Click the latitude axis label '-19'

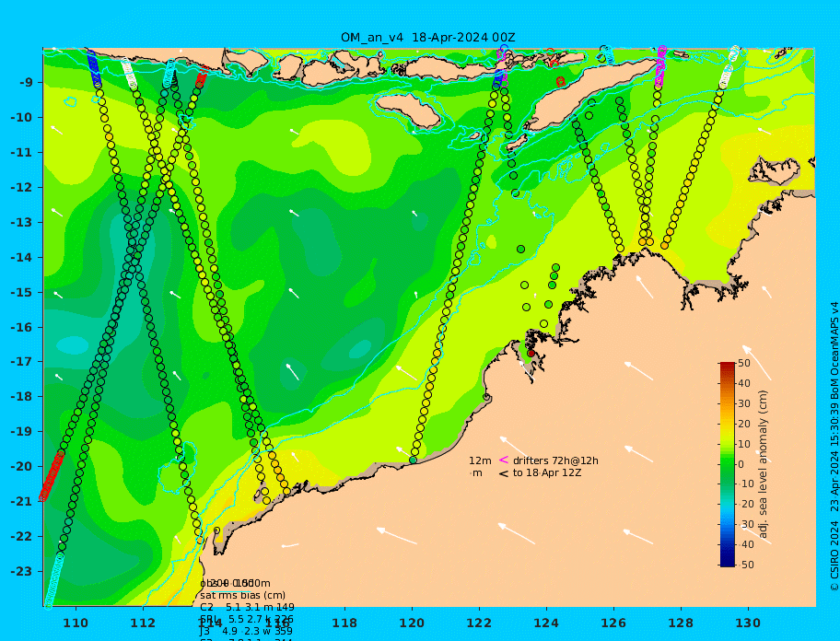pyautogui.click(x=22, y=431)
